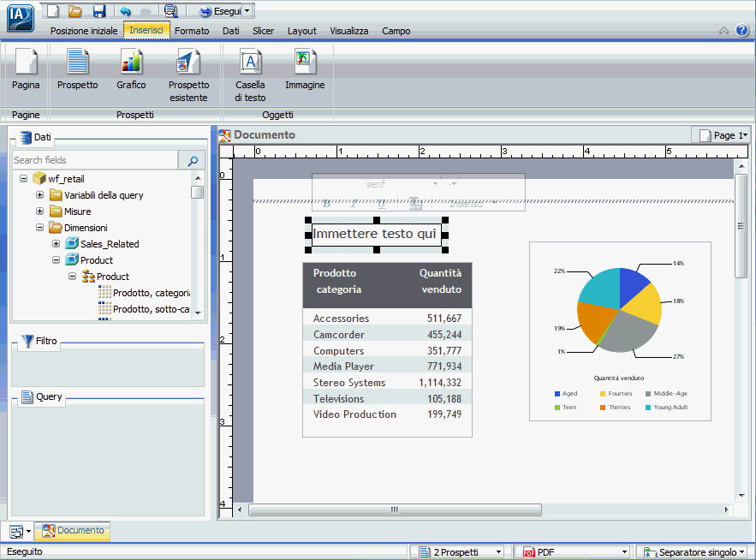Click the canvas horizontal scroll-right arrow

point(726,509)
